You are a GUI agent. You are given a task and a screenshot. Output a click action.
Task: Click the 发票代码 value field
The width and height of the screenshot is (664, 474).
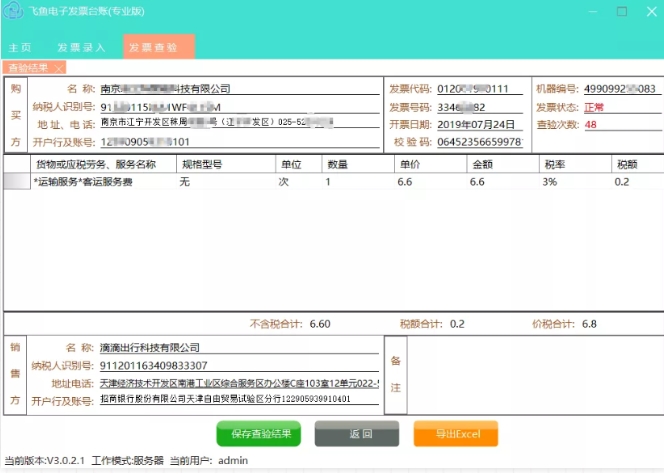tap(480, 89)
